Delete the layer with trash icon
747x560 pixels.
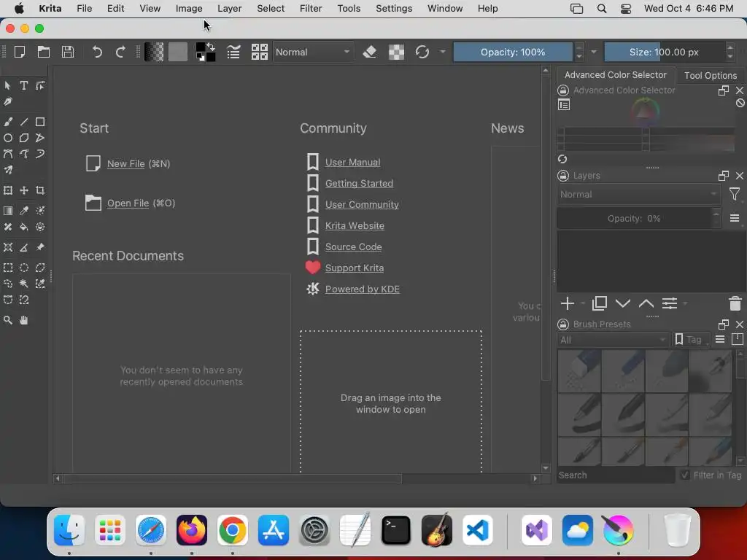(x=735, y=303)
